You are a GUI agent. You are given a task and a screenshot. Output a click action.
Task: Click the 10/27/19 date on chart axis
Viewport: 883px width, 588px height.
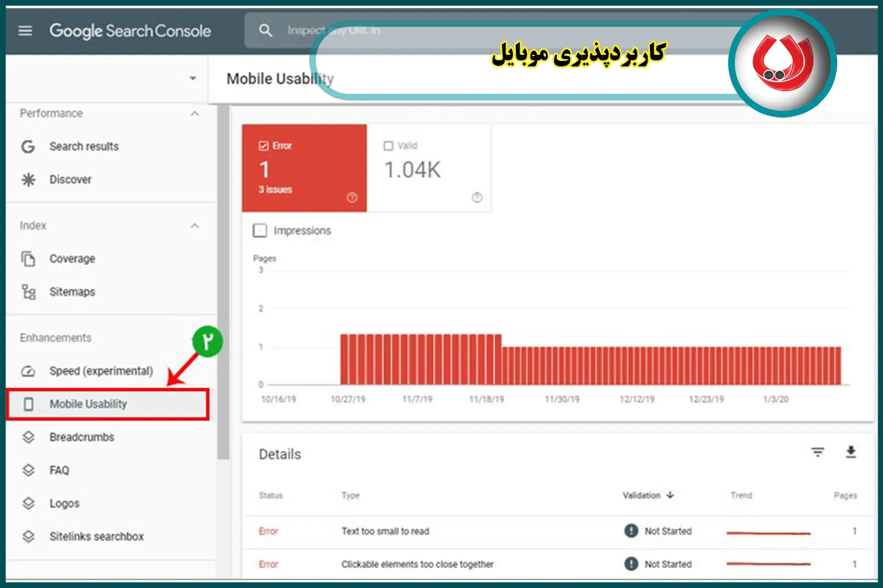tap(348, 399)
